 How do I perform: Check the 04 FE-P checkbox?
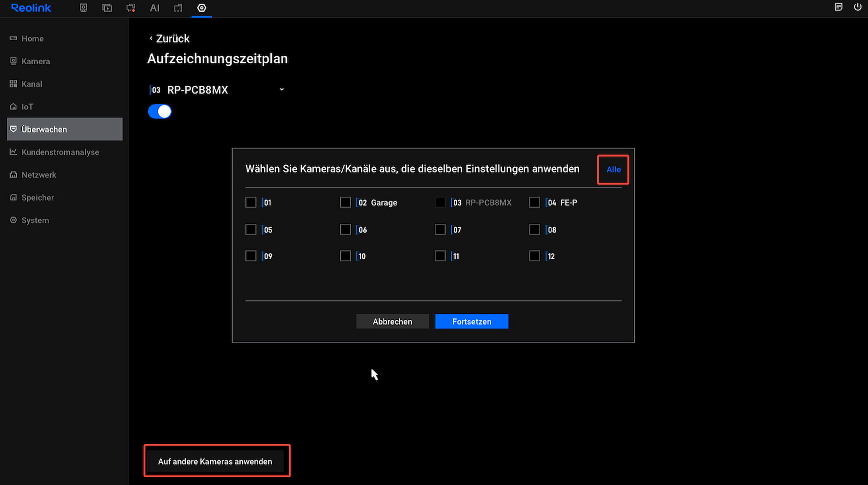(535, 202)
